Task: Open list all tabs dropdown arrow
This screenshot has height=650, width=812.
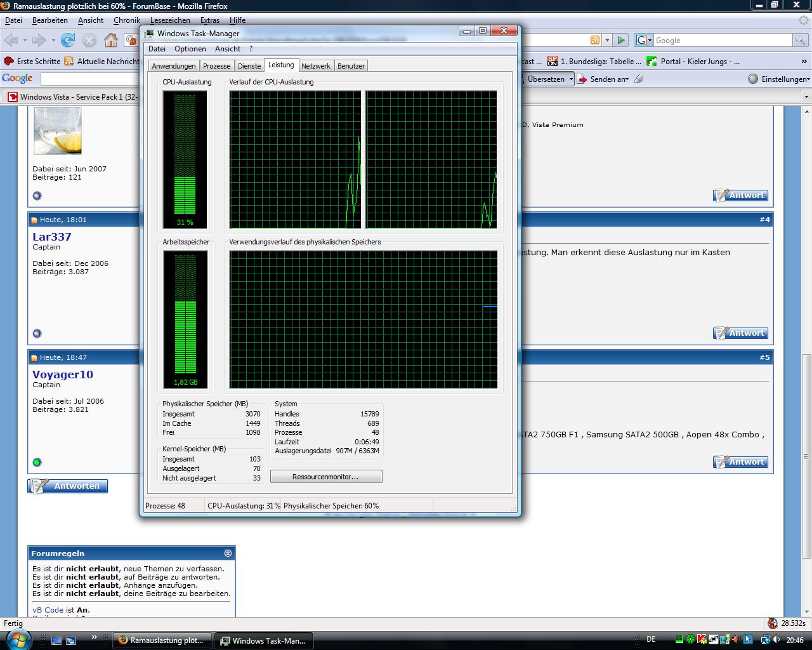Action: pyautogui.click(x=806, y=97)
